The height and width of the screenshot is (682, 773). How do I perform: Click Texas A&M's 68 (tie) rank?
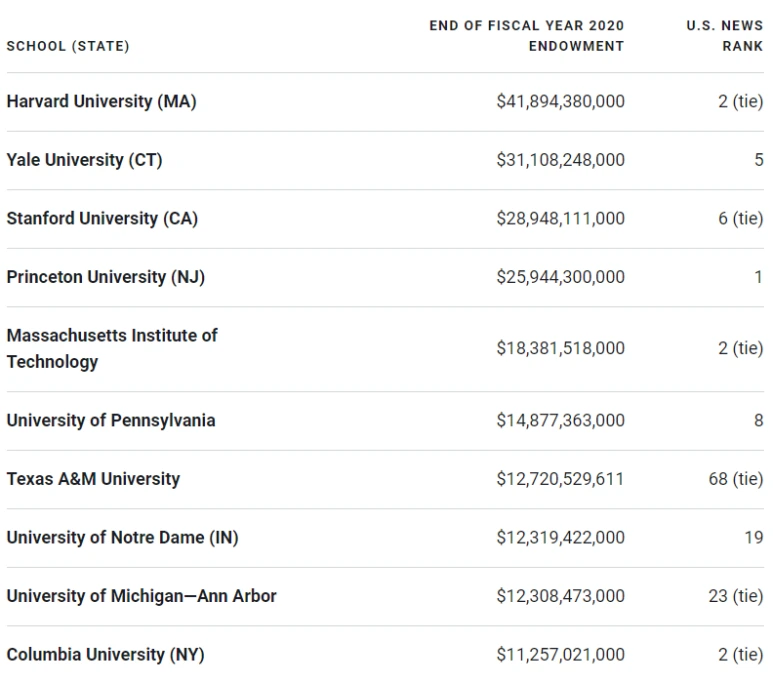tap(735, 479)
